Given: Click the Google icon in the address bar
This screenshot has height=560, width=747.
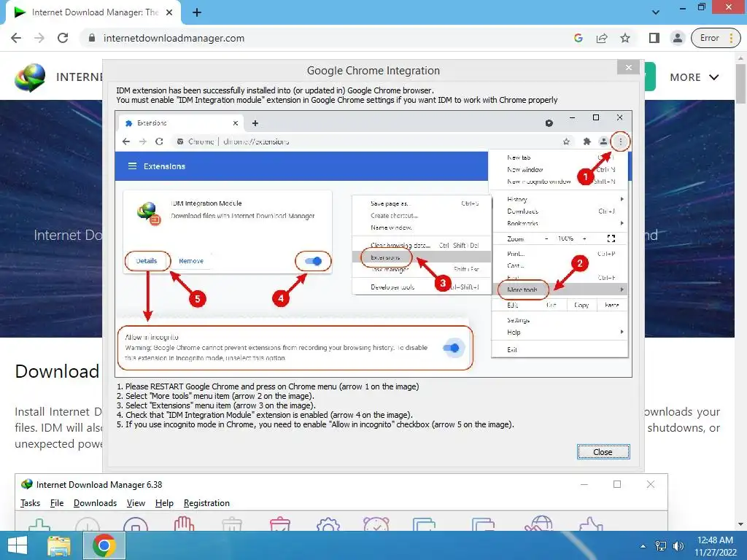Looking at the screenshot, I should coord(578,38).
